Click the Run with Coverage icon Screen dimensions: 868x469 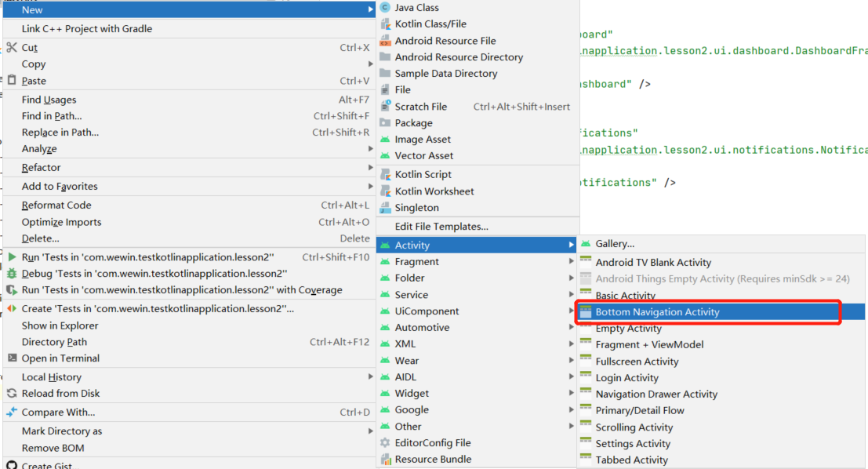[12, 289]
